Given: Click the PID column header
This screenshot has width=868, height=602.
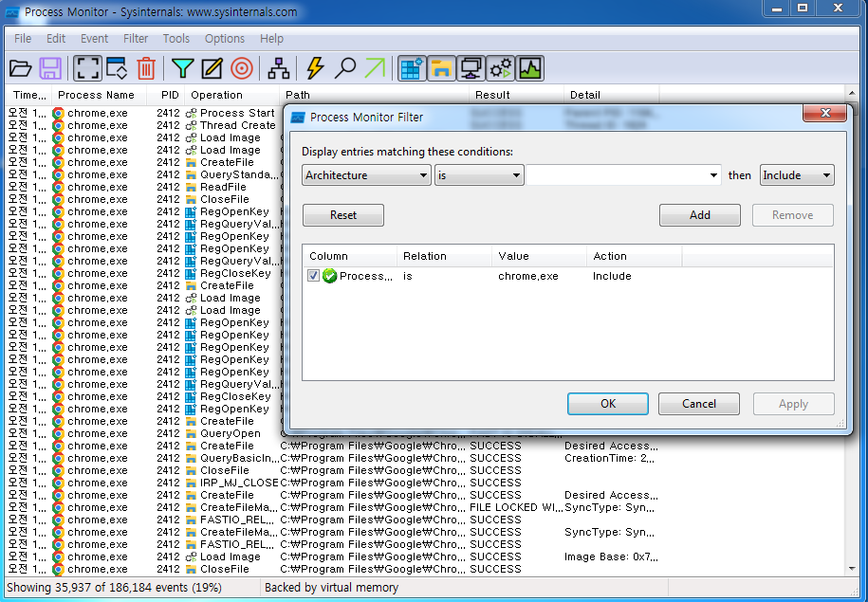Looking at the screenshot, I should tap(166, 95).
